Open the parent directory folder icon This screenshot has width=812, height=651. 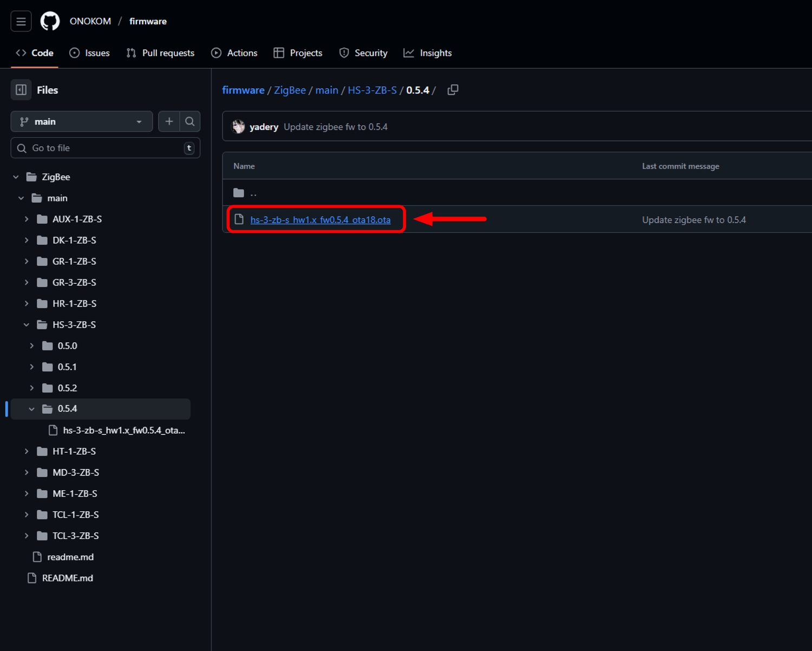click(239, 193)
